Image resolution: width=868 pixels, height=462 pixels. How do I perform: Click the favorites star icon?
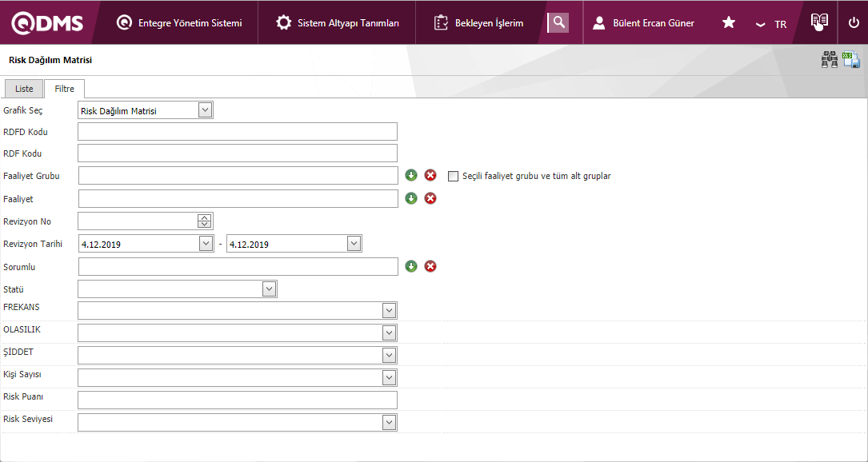pyautogui.click(x=729, y=22)
